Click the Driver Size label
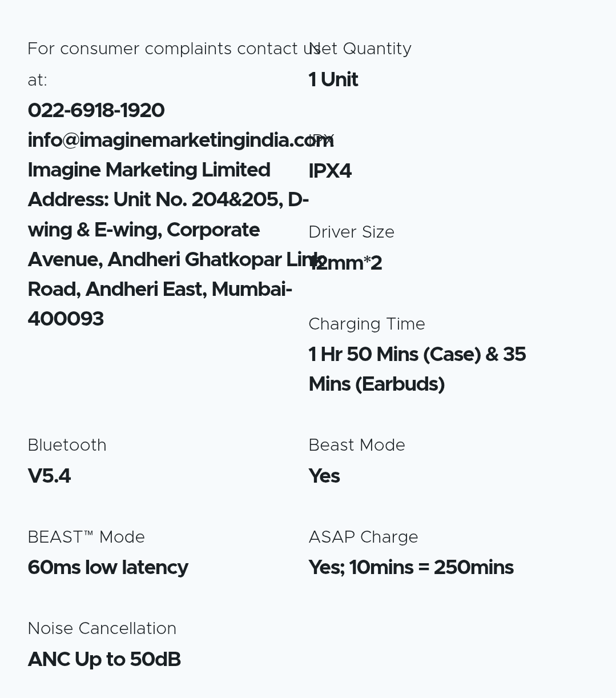Viewport: 616px width, 698px height. click(x=351, y=232)
